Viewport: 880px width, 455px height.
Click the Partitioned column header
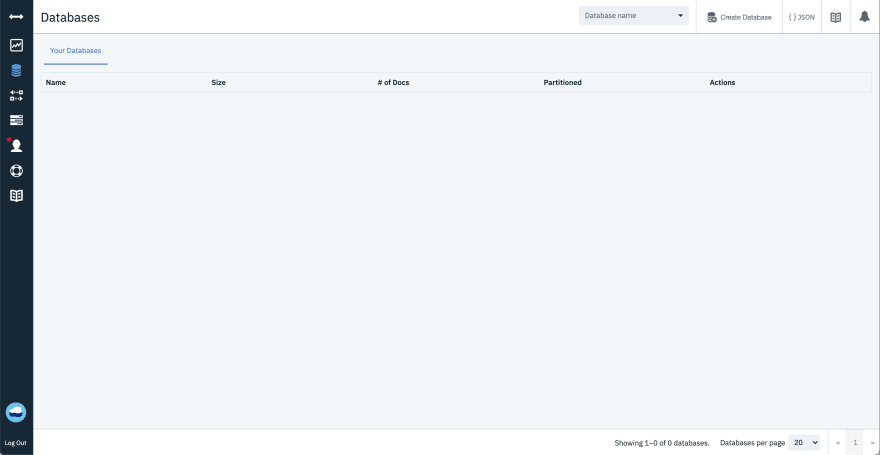562,82
